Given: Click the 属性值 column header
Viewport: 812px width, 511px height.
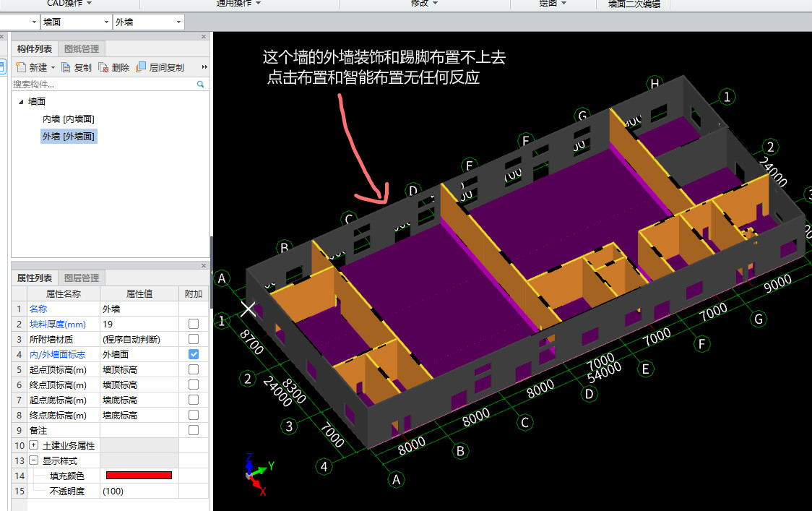Looking at the screenshot, I should [139, 294].
